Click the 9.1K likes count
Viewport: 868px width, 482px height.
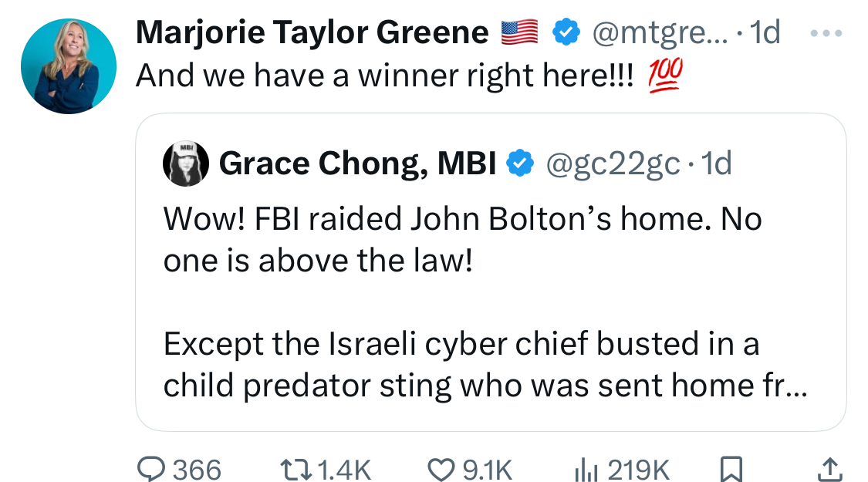[488, 468]
